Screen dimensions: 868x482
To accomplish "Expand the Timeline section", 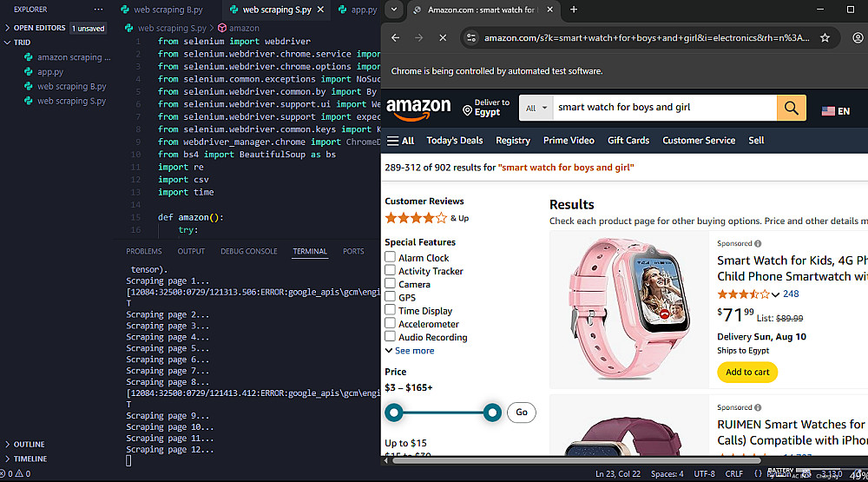I will 30,459.
